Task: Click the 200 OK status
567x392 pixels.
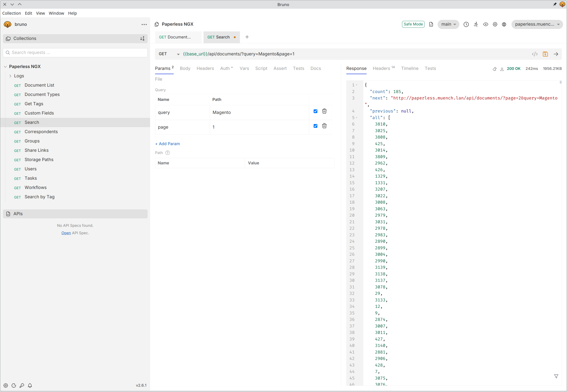Action: point(514,69)
